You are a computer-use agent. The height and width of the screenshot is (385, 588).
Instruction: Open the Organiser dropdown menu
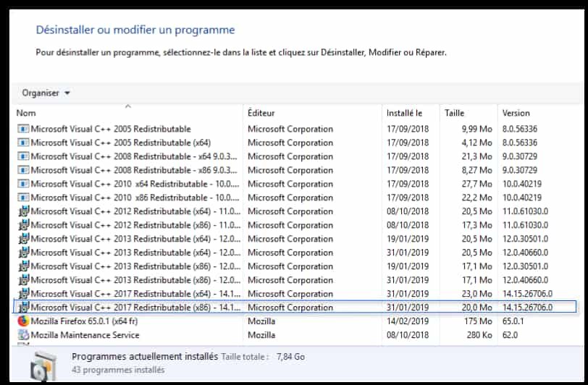click(46, 93)
